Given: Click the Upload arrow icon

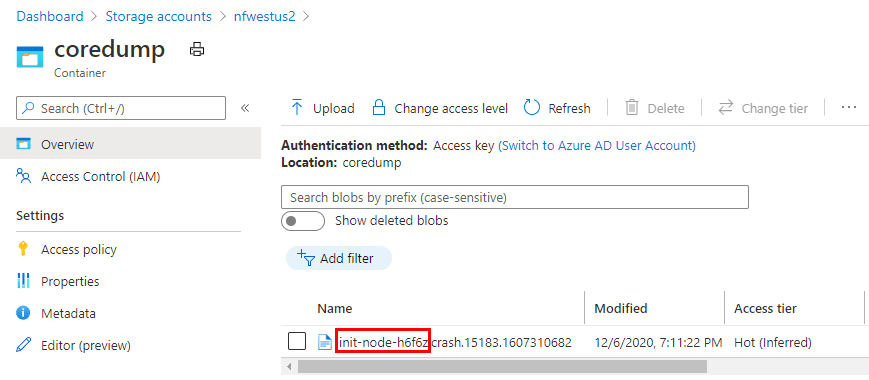Looking at the screenshot, I should (297, 107).
